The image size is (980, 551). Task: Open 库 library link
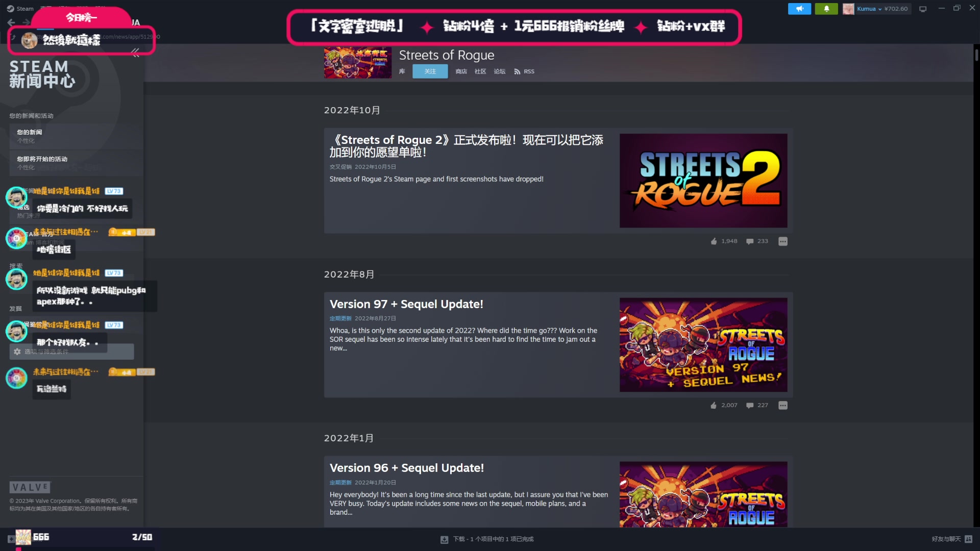point(402,71)
